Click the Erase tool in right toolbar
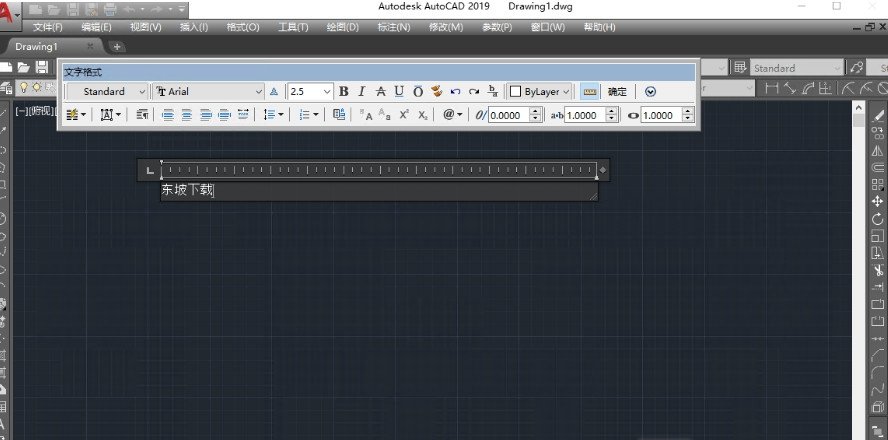 [x=877, y=116]
